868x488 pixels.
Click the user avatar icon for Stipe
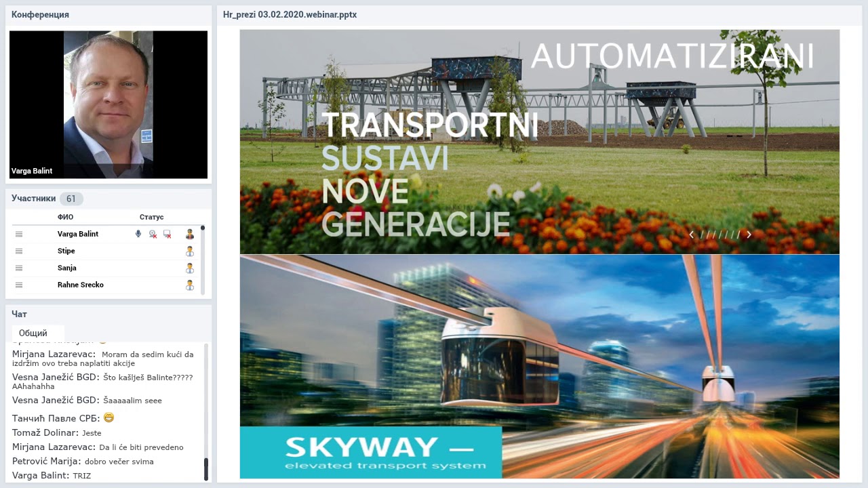[x=190, y=251]
